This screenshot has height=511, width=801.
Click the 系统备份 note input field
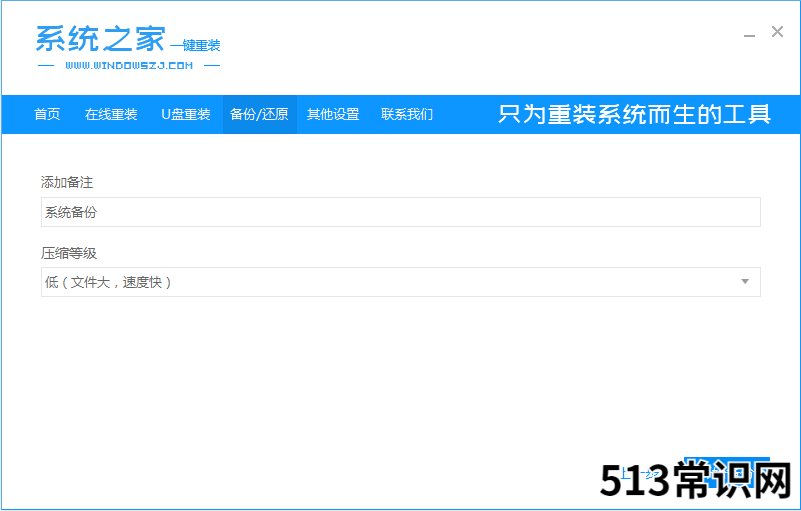(400, 212)
